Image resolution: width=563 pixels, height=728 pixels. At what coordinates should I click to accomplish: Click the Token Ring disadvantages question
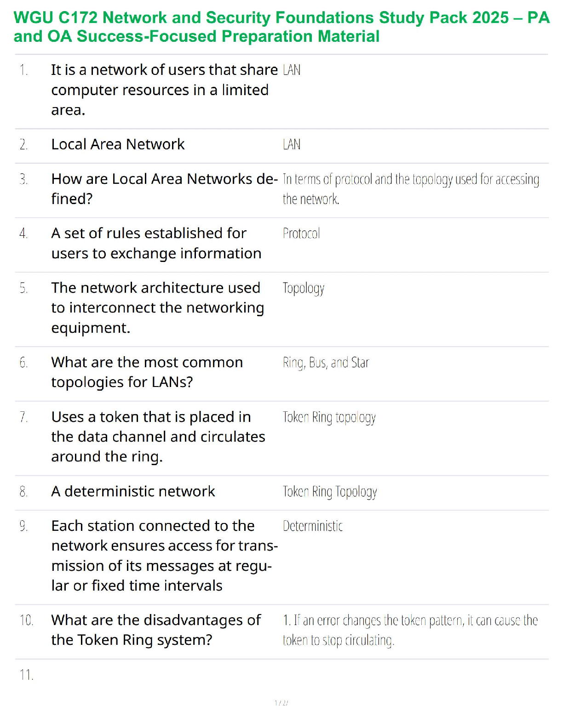[156, 630]
